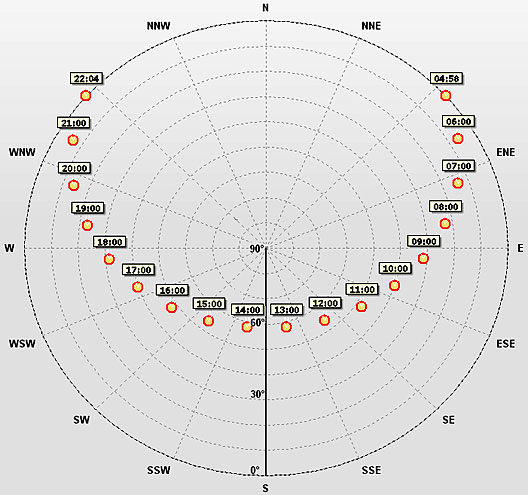The image size is (528, 495).
Task: Click the E compass label
Action: 520,249
